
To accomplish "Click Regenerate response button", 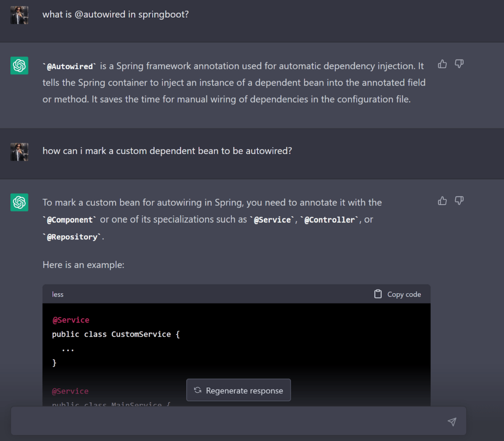I will [239, 390].
